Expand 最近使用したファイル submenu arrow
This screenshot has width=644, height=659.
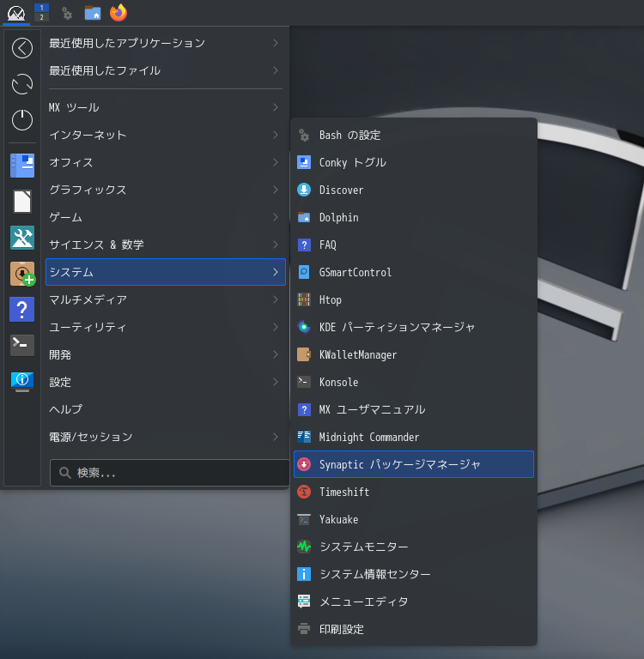pos(276,70)
